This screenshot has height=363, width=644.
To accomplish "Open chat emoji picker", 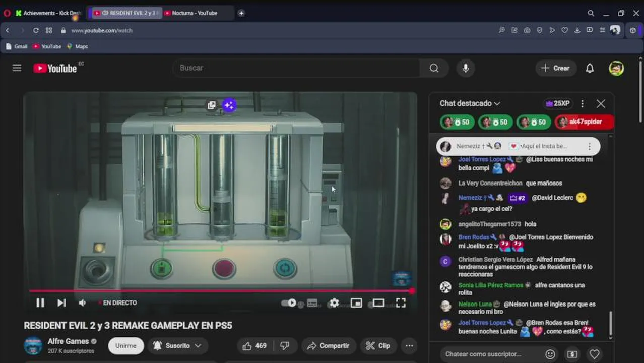I will tap(550, 354).
